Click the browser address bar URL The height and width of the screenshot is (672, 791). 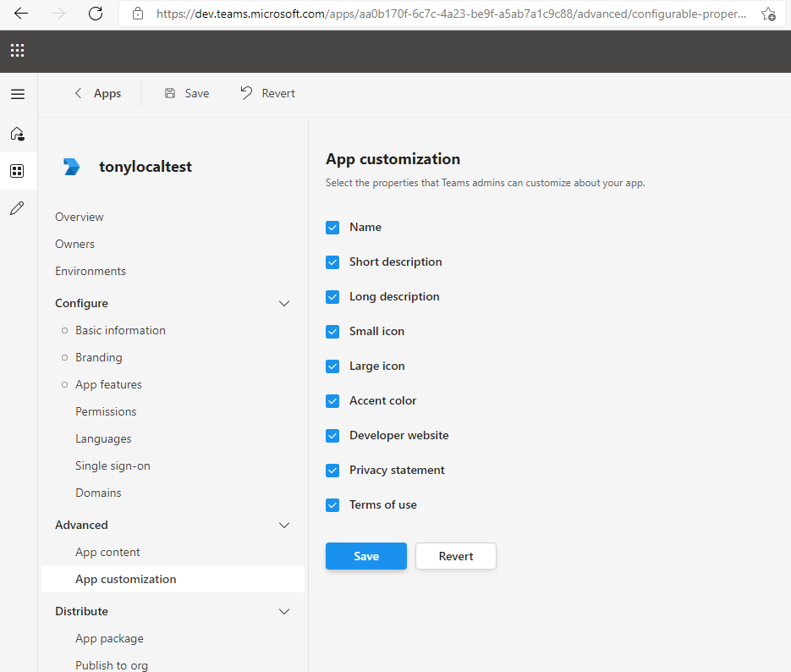[x=452, y=14]
